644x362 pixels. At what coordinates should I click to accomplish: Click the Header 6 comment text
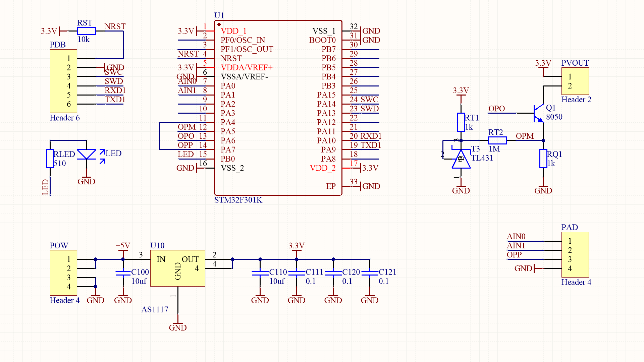(x=65, y=118)
